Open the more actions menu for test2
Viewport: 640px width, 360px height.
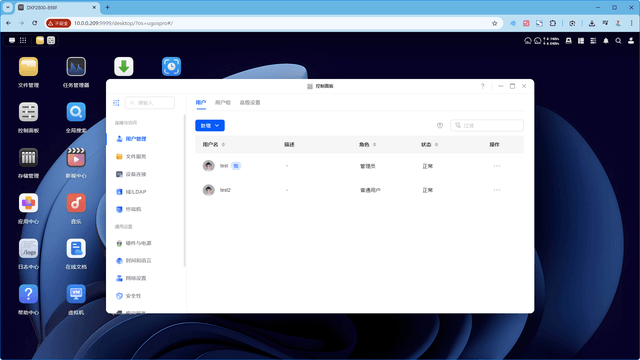pyautogui.click(x=497, y=190)
